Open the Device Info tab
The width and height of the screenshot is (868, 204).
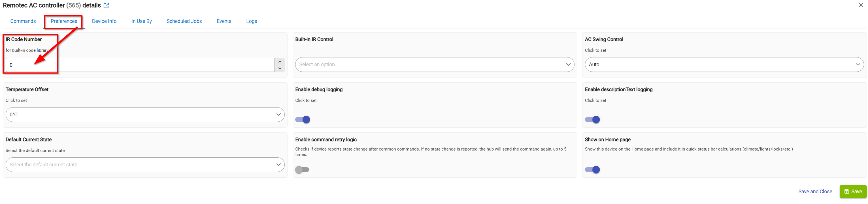point(104,21)
